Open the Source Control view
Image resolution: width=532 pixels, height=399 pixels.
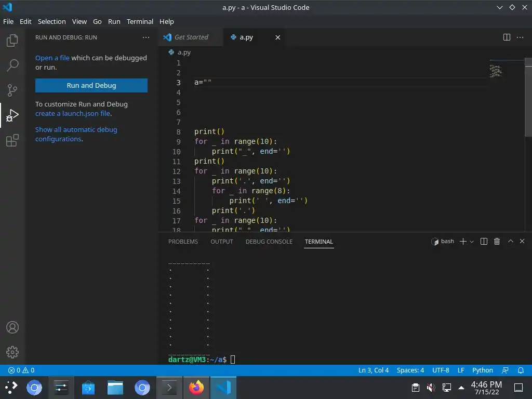pyautogui.click(x=12, y=90)
